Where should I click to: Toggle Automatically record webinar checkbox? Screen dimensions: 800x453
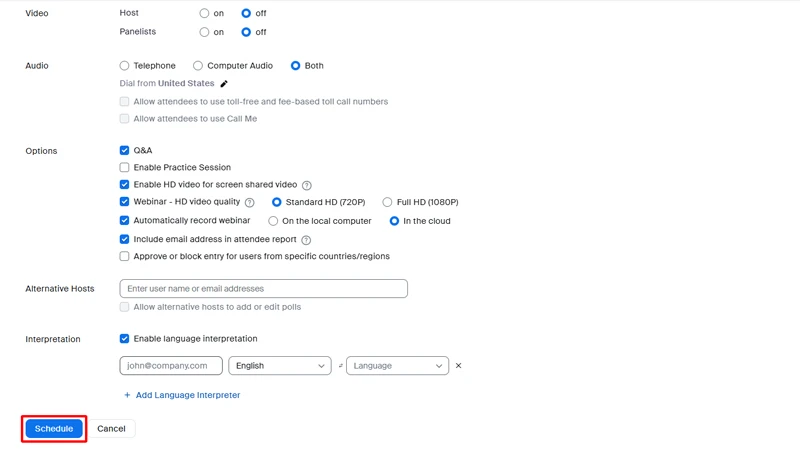pyautogui.click(x=124, y=221)
